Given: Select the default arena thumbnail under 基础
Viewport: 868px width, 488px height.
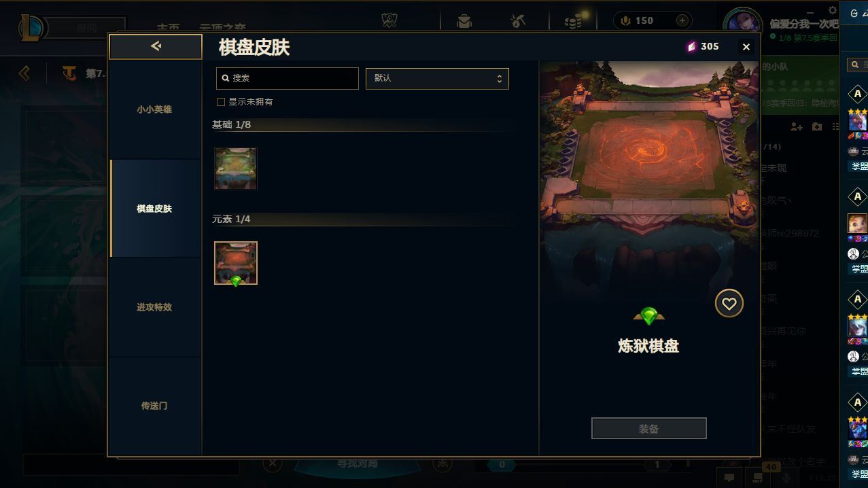Looking at the screenshot, I should 236,169.
